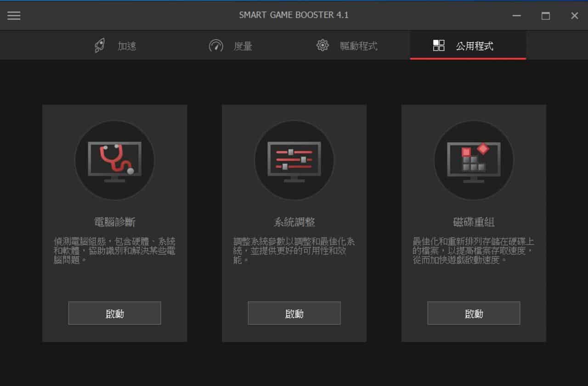Click the gear icon for 驅動程式
The width and height of the screenshot is (588, 386).
point(323,45)
